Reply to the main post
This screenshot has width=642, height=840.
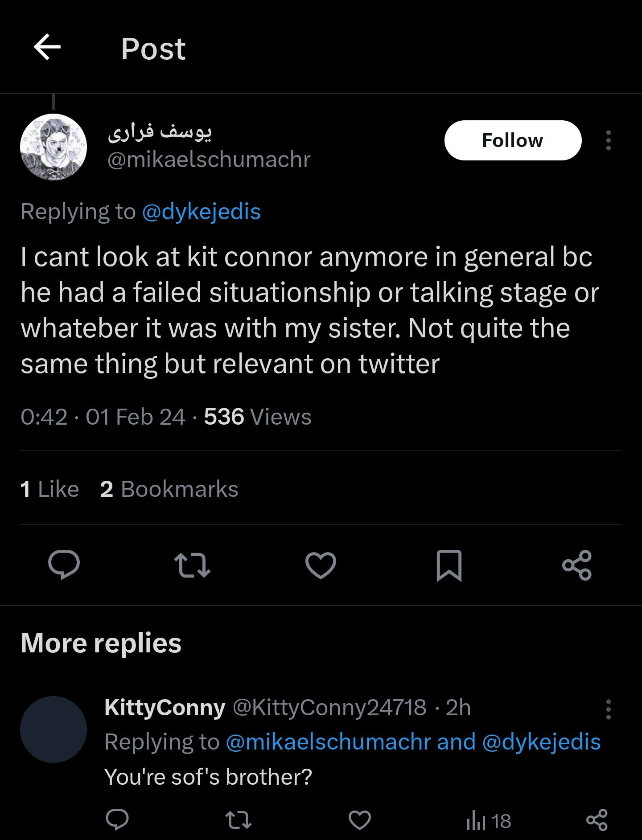pos(64,565)
